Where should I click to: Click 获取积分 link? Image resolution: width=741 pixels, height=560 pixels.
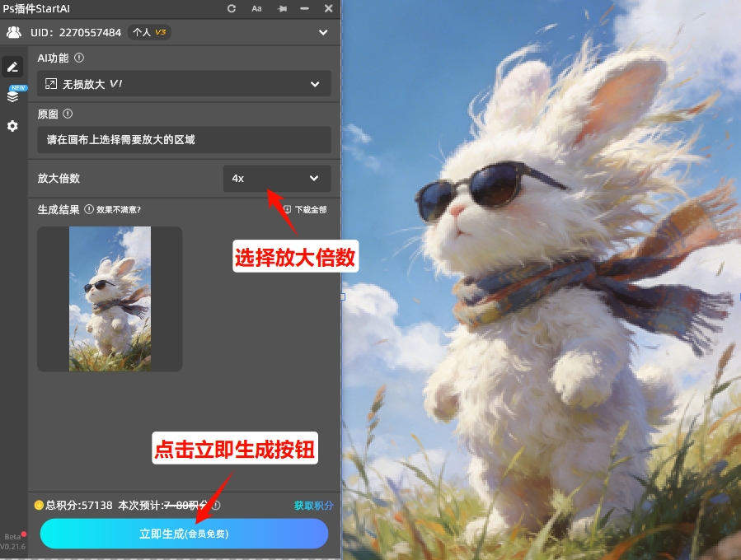click(315, 506)
